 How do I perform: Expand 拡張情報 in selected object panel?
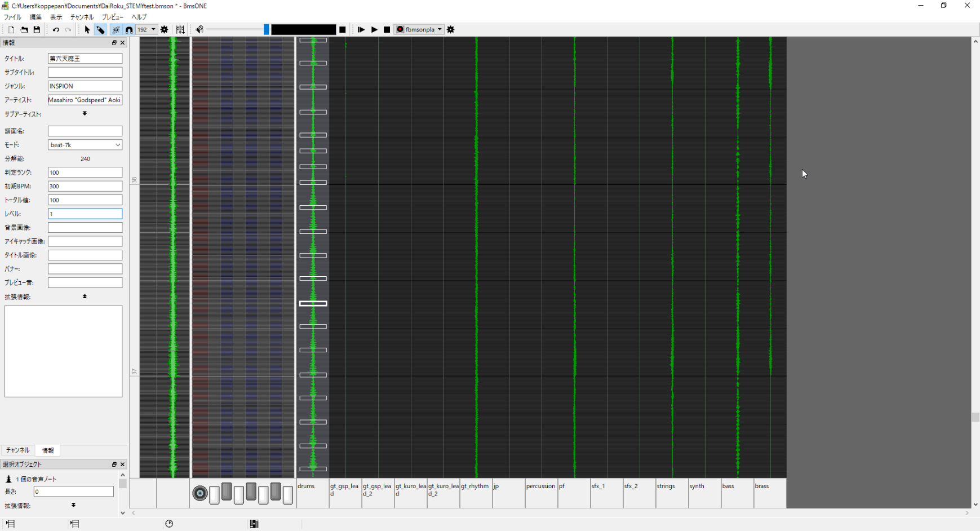tap(73, 506)
